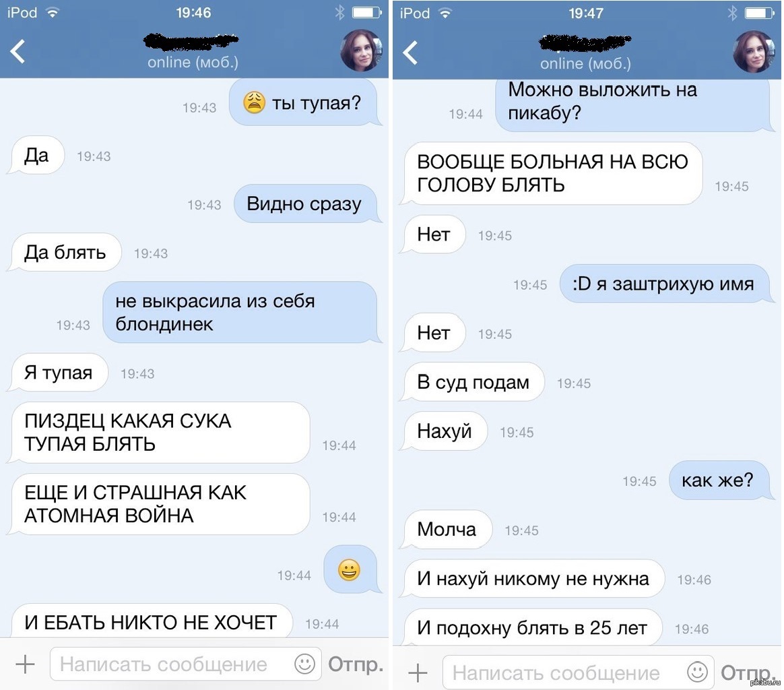Open contact avatar in left chat header

tap(361, 50)
